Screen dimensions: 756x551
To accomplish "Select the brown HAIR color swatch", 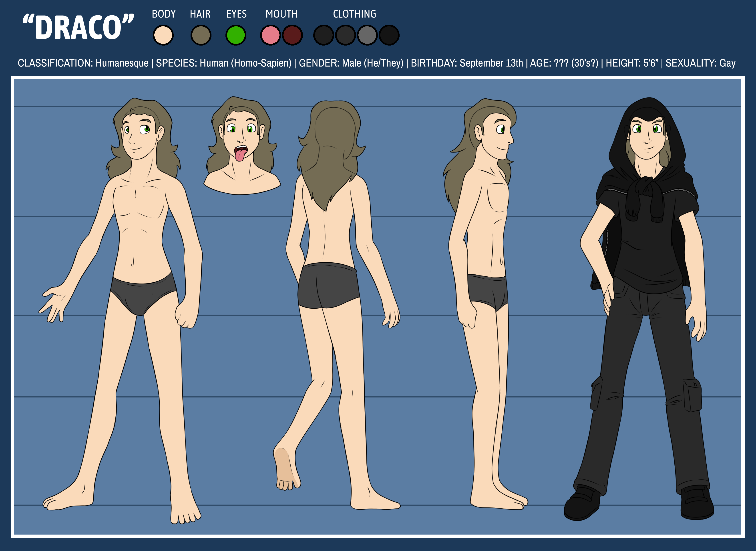I will 201,35.
